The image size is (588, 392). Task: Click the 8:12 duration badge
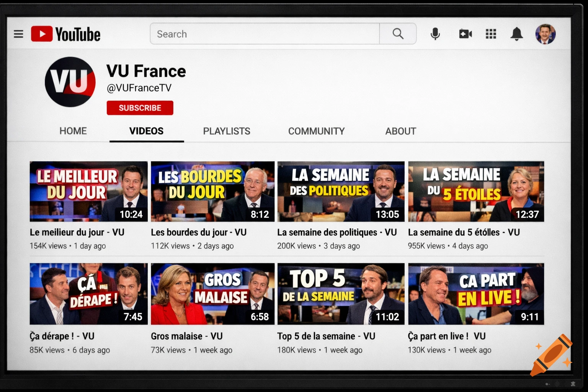pyautogui.click(x=260, y=214)
